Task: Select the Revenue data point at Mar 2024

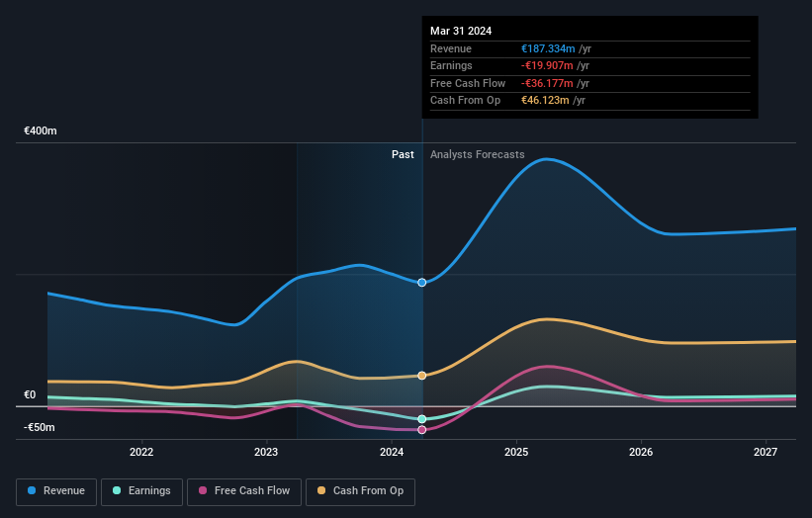Action: pos(422,283)
